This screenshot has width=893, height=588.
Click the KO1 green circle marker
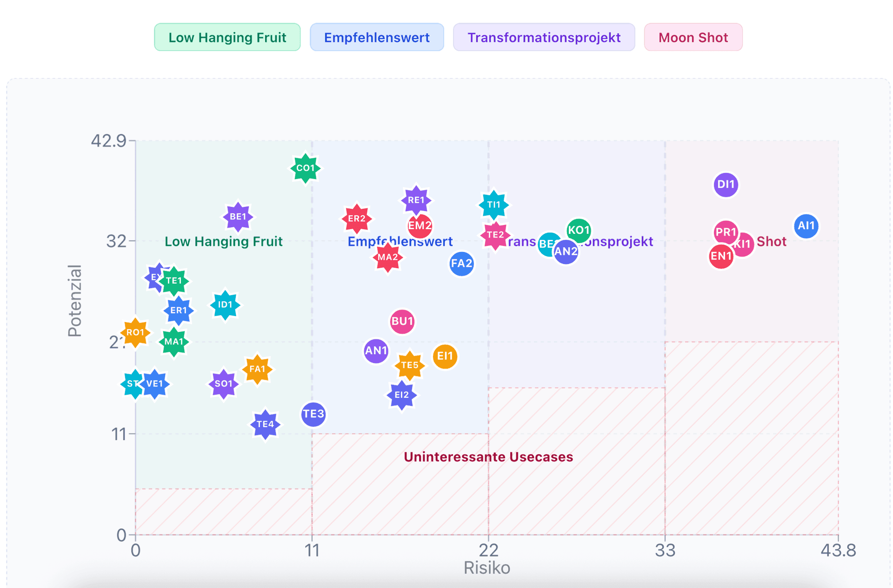point(579,230)
